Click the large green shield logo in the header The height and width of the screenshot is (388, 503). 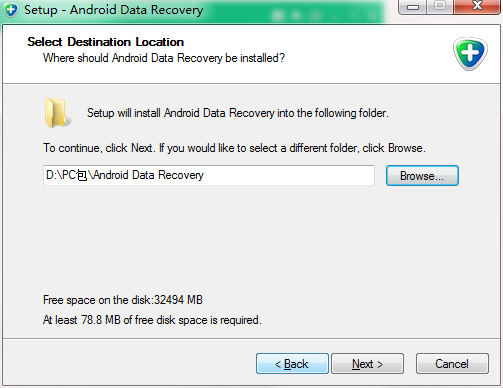point(470,53)
